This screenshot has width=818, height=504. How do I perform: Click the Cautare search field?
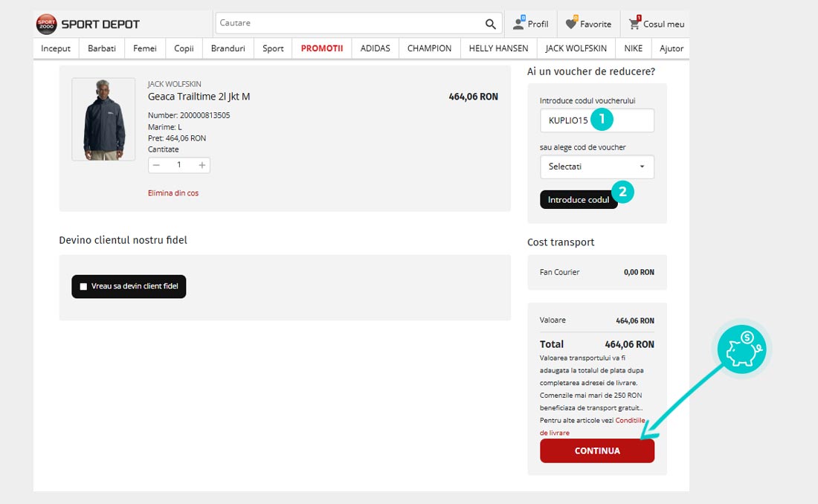coord(350,24)
